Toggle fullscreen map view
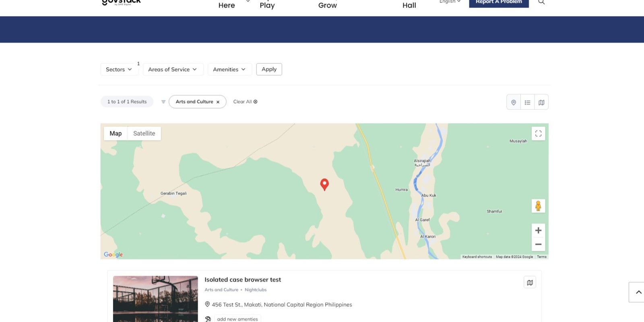Screen dimensions: 644x322 pyautogui.click(x=538, y=134)
